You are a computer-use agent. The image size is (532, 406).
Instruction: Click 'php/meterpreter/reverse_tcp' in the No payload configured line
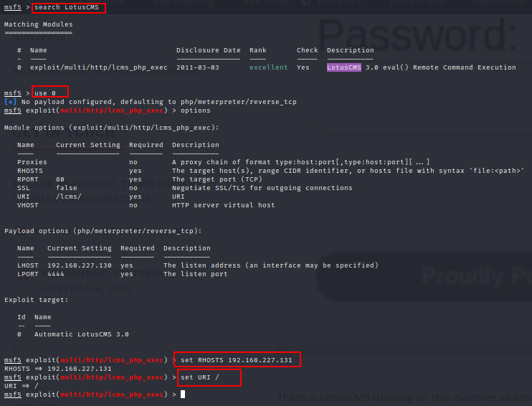tap(239, 102)
